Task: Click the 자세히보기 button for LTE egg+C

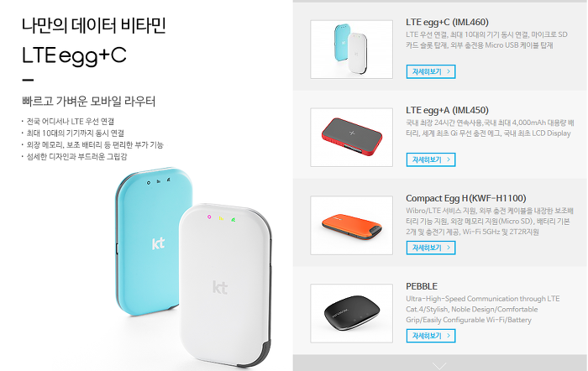Action: 431,71
